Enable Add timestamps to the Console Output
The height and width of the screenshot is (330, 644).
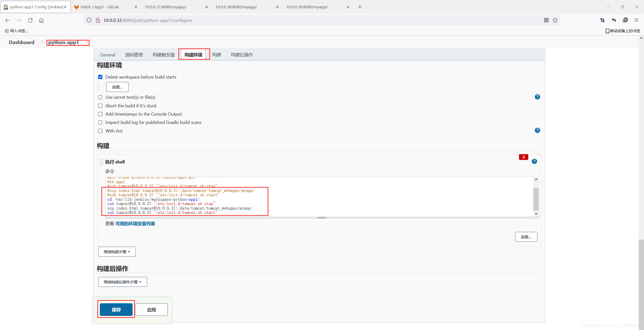[x=100, y=114]
